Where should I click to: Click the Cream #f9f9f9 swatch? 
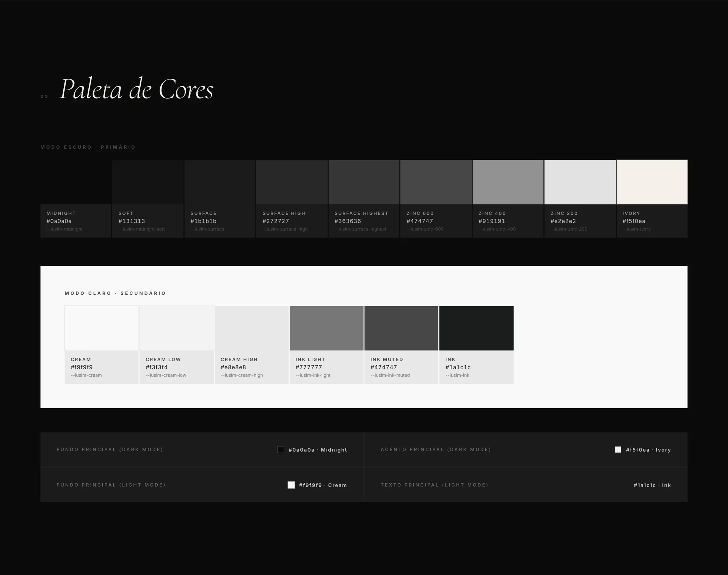[x=102, y=328]
